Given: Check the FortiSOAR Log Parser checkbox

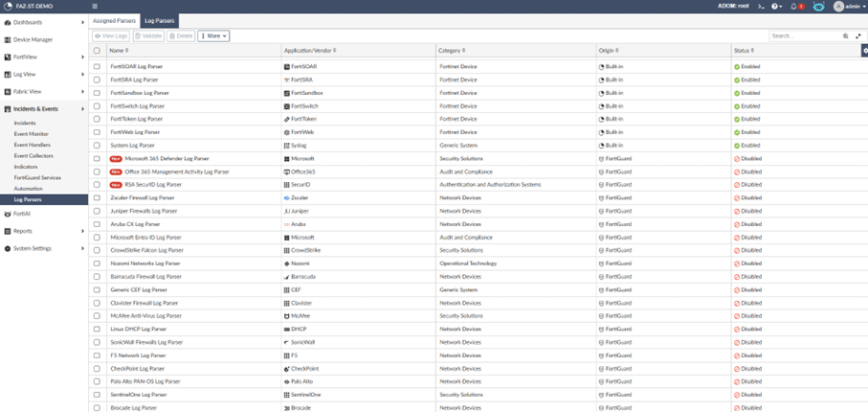Looking at the screenshot, I should coord(97,67).
